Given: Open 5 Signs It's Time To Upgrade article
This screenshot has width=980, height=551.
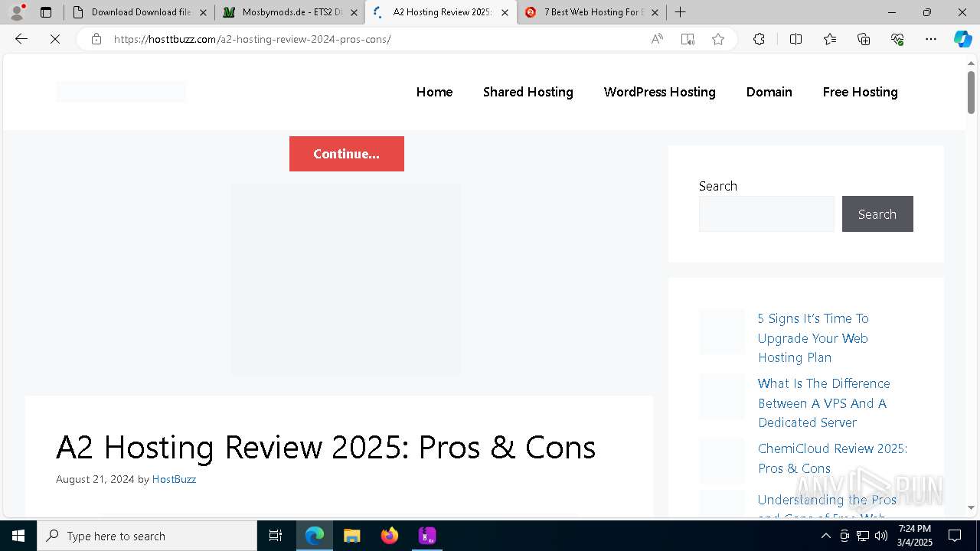Looking at the screenshot, I should pyautogui.click(x=813, y=338).
